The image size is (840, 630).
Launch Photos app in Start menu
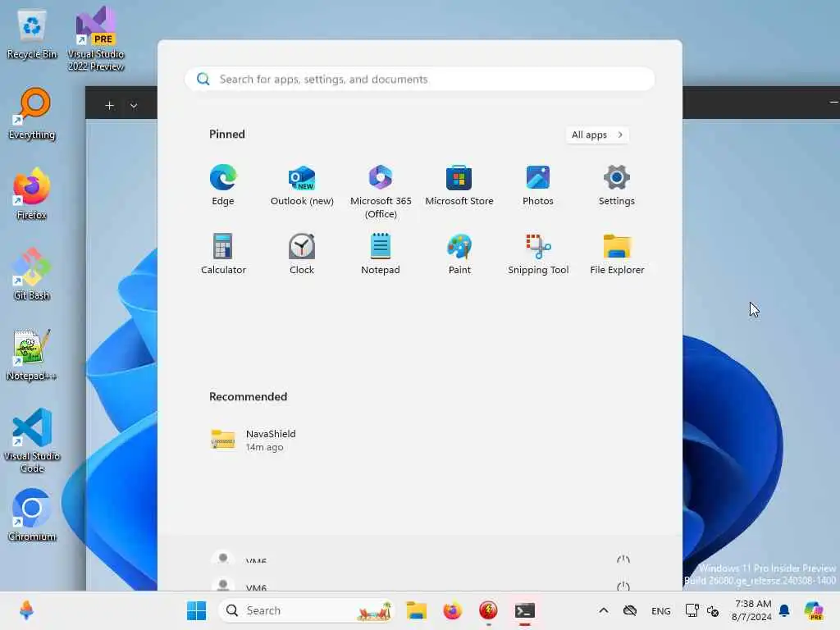tap(538, 185)
